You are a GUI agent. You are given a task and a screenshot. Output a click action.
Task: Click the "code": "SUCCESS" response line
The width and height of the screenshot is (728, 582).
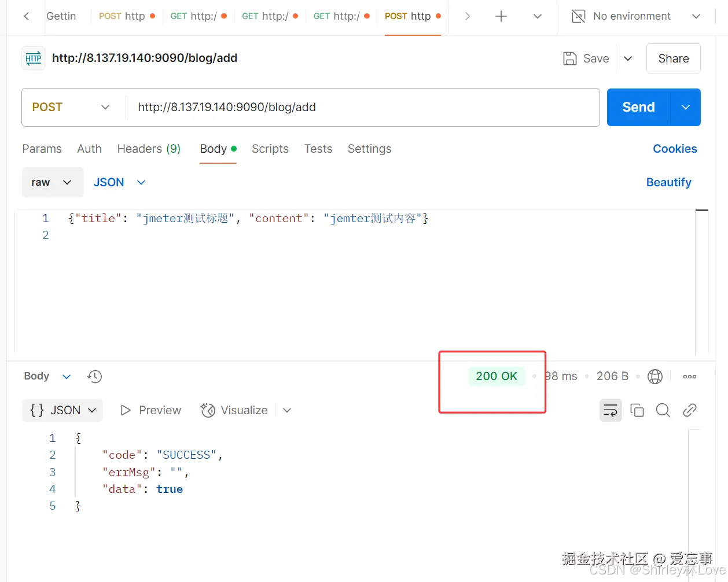click(163, 455)
